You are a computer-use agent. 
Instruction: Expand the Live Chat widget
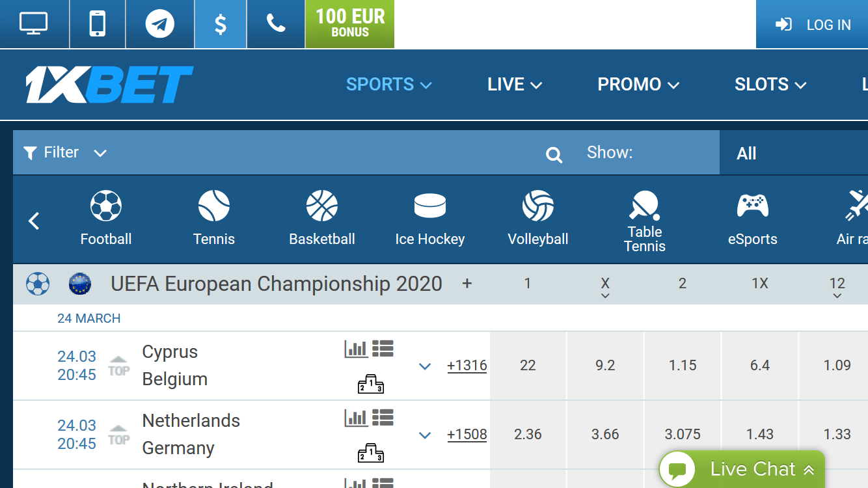coord(742,469)
